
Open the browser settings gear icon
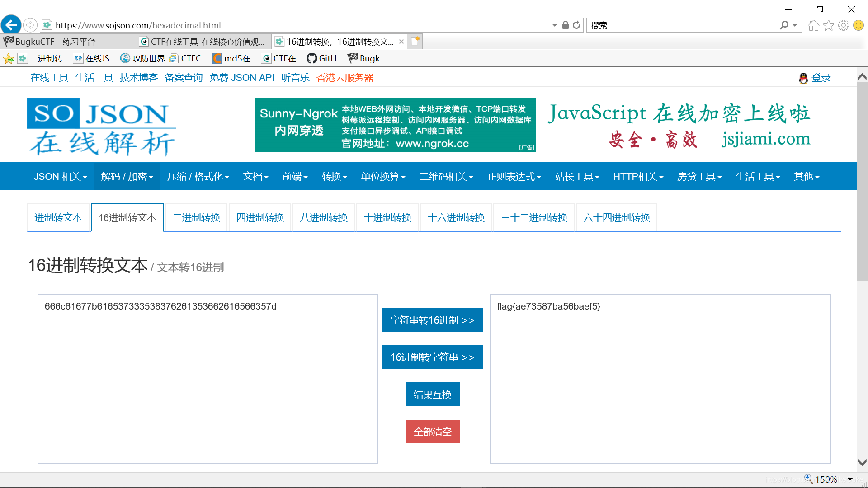click(843, 25)
